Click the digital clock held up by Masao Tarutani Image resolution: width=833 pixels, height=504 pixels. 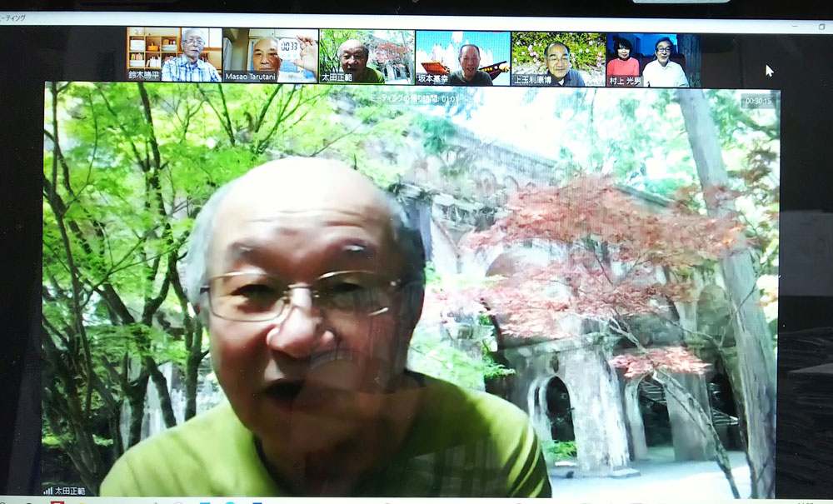(x=288, y=48)
